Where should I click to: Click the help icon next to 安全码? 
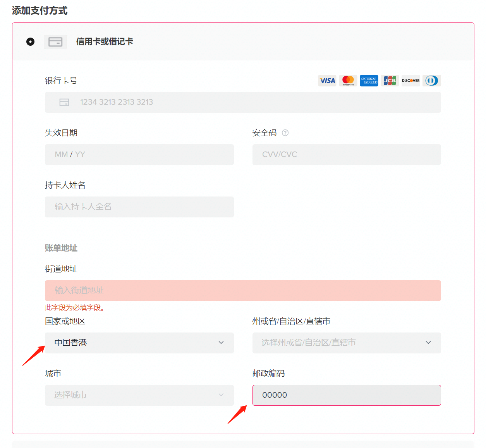285,133
